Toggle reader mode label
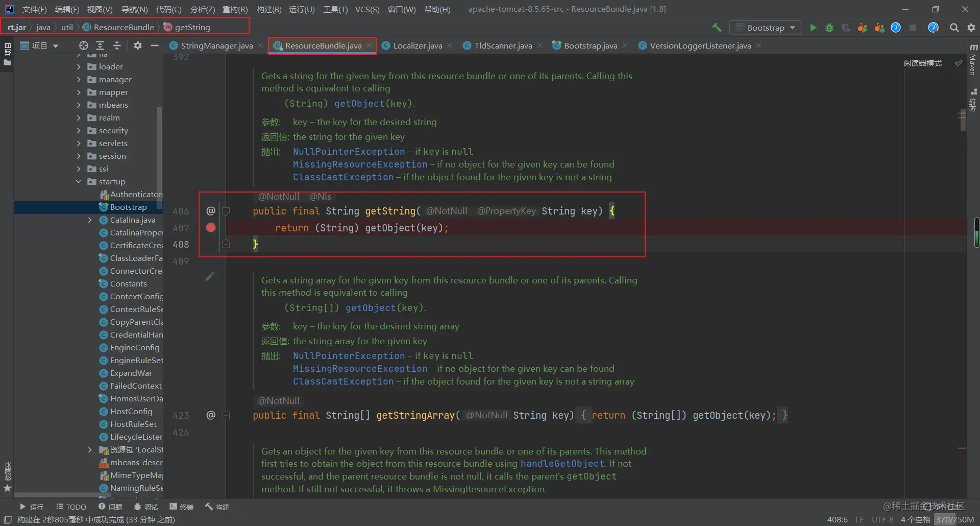The width and height of the screenshot is (980, 526). point(922,63)
